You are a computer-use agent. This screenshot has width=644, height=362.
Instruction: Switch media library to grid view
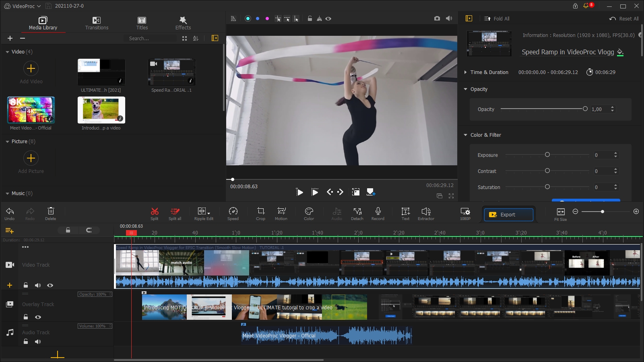click(x=184, y=38)
